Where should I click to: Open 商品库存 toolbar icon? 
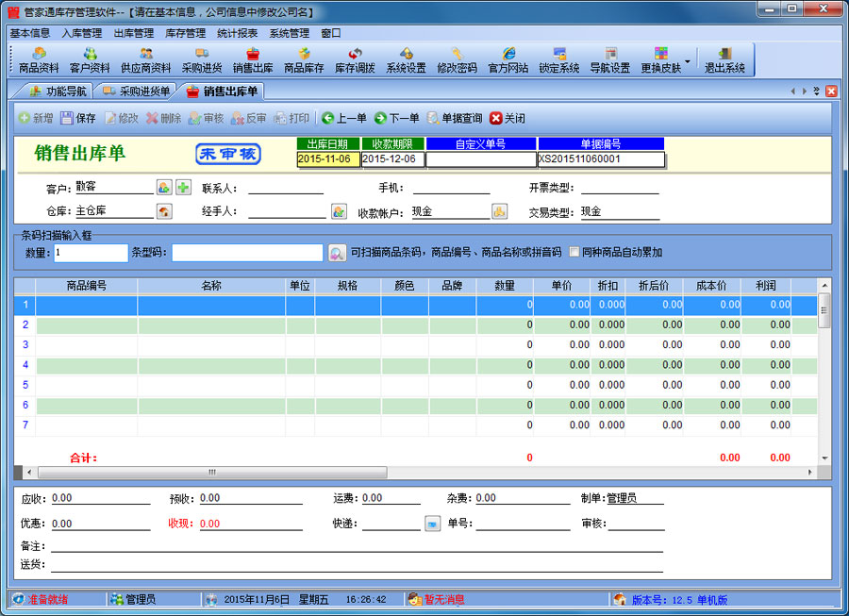click(x=304, y=60)
